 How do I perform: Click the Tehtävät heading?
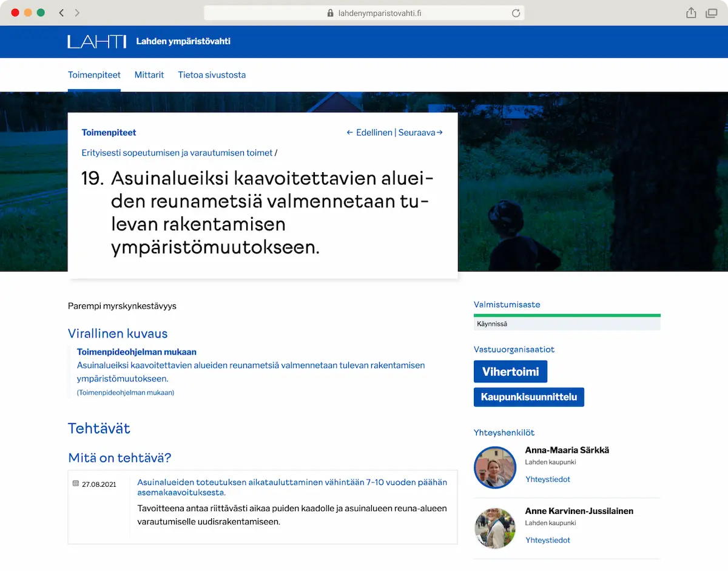point(99,428)
